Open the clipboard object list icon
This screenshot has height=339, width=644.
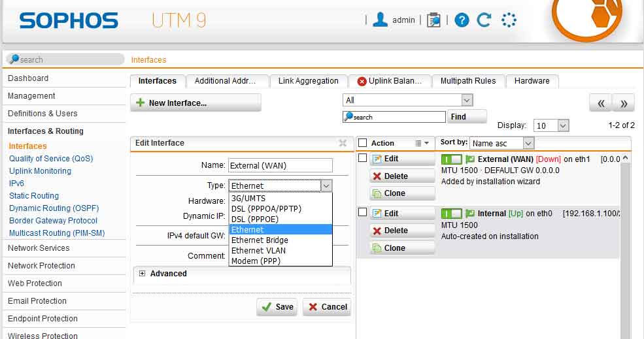pos(433,20)
